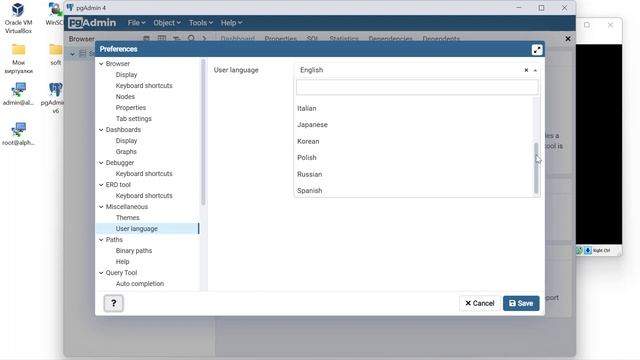Select Keyboard shortcuts under ERD tool

click(144, 196)
